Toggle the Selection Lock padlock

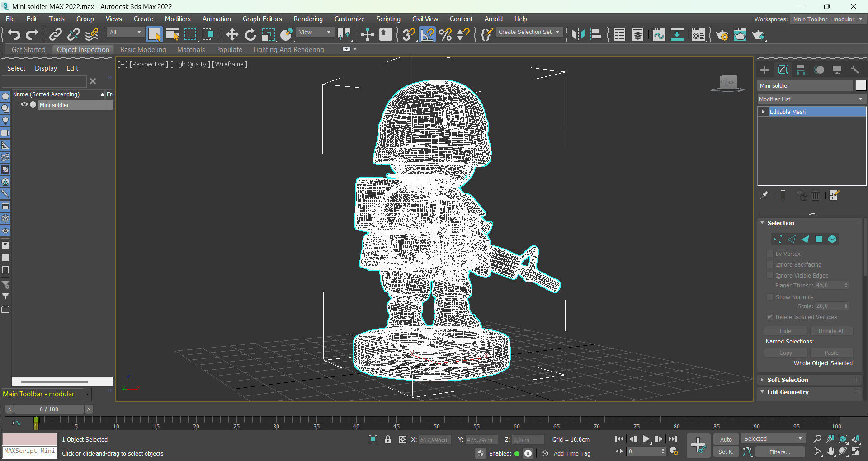click(388, 439)
